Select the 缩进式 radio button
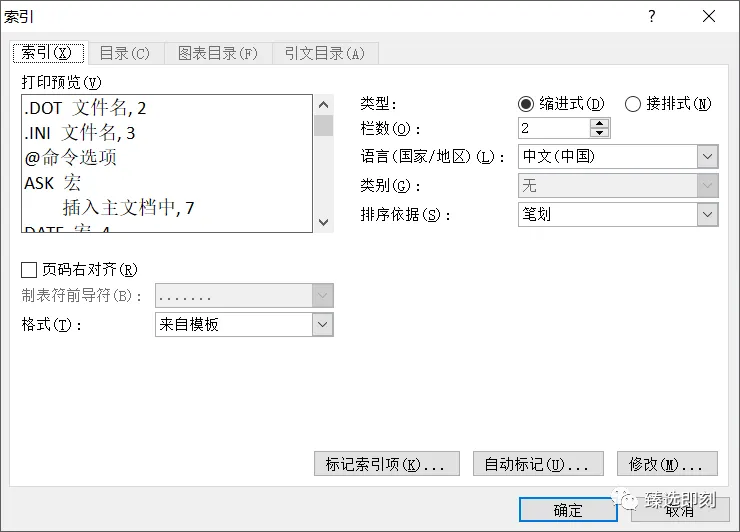 click(x=526, y=104)
